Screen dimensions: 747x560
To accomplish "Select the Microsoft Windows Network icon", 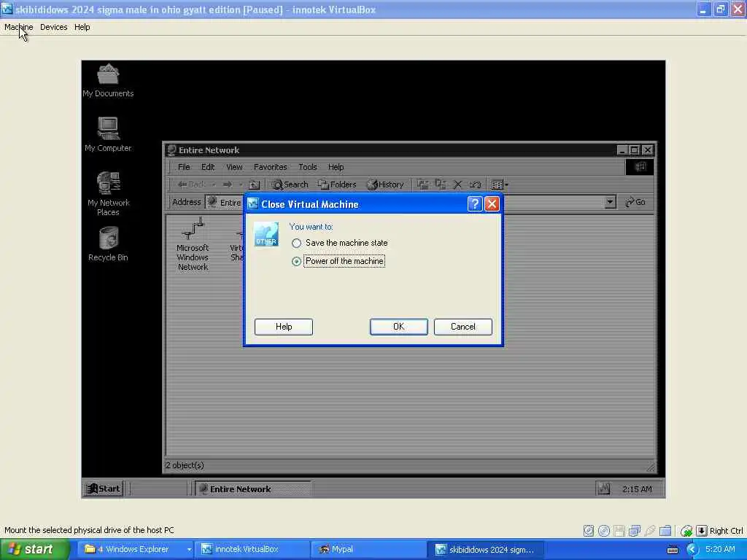I will tap(193, 244).
